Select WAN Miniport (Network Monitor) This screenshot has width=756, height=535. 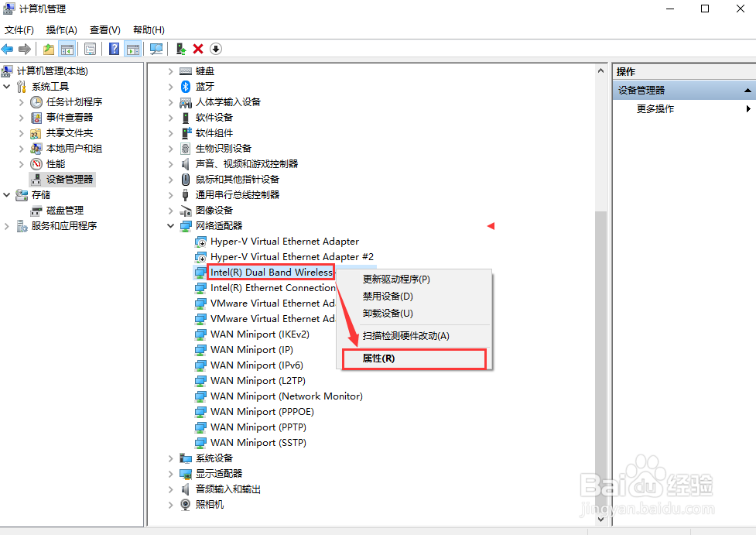click(x=286, y=396)
